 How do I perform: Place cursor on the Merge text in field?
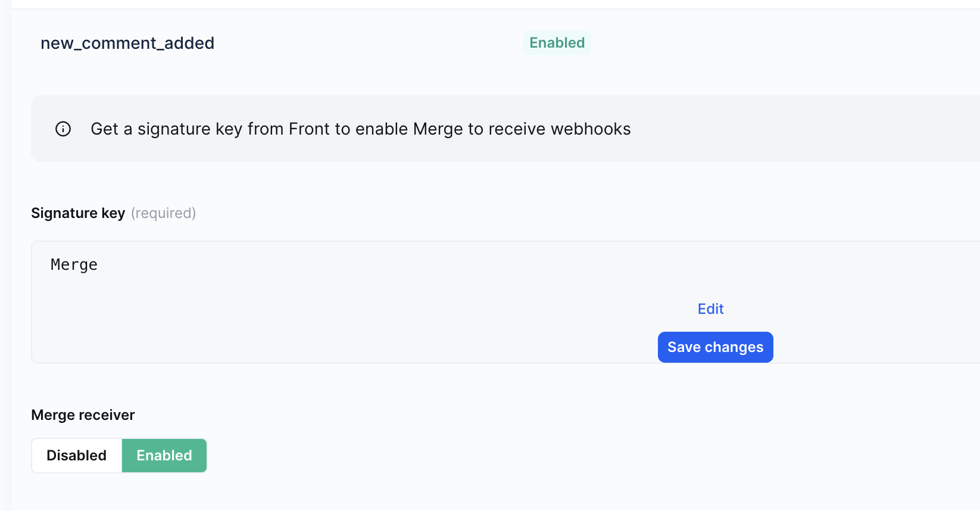[x=74, y=265]
